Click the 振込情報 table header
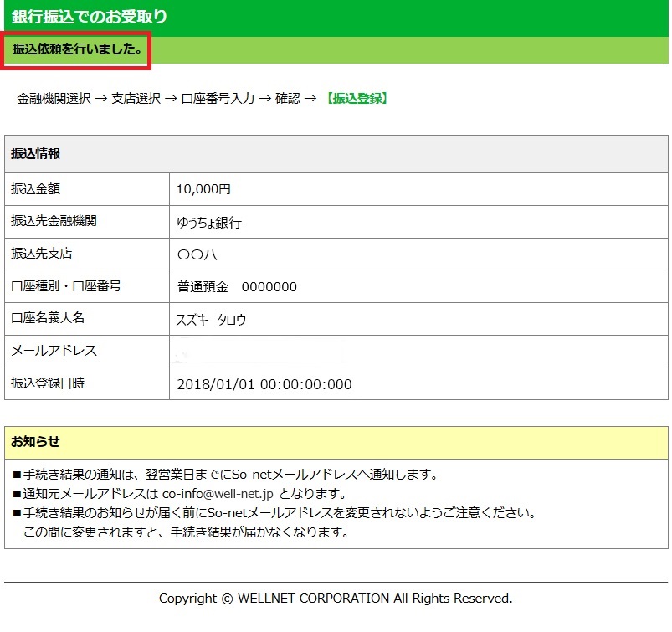Image resolution: width=672 pixels, height=632 pixels. 35,154
